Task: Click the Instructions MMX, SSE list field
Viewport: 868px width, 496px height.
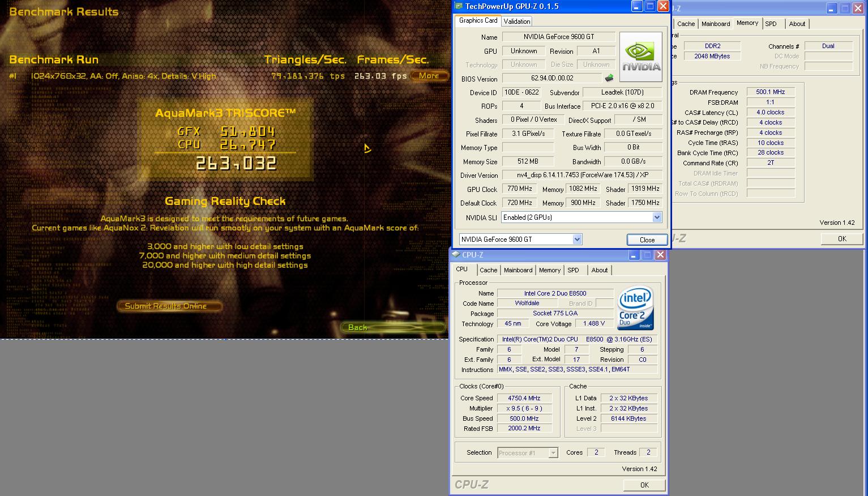Action: 578,369
